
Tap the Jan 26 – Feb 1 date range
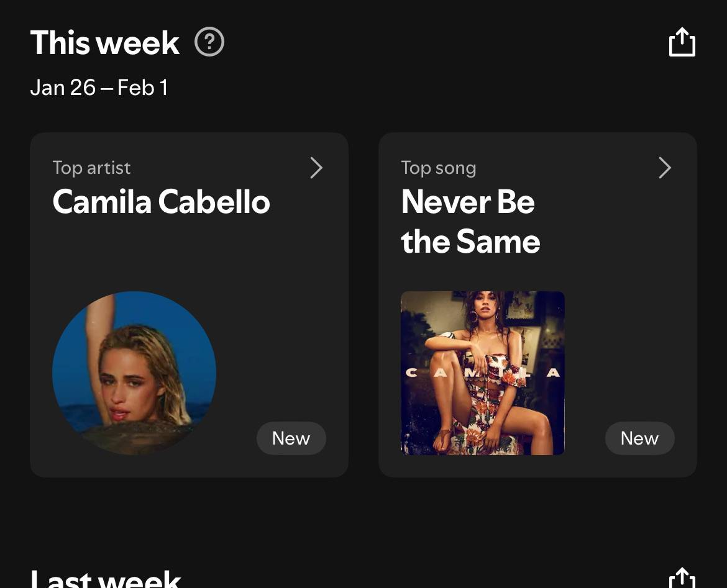point(99,88)
